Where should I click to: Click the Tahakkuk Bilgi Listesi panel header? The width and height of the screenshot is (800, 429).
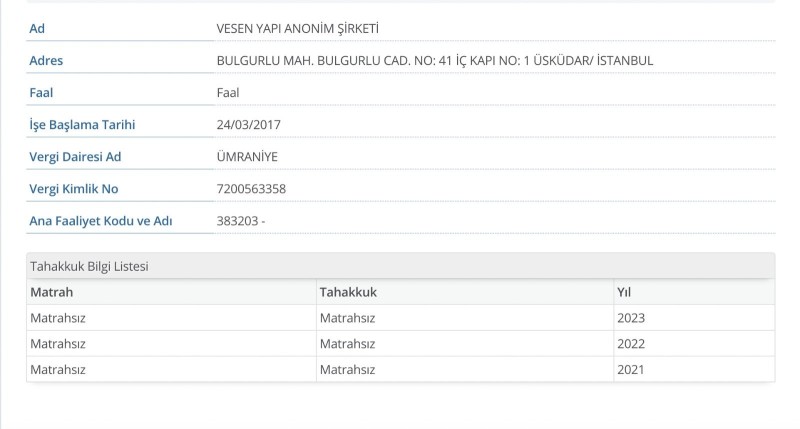(91, 266)
